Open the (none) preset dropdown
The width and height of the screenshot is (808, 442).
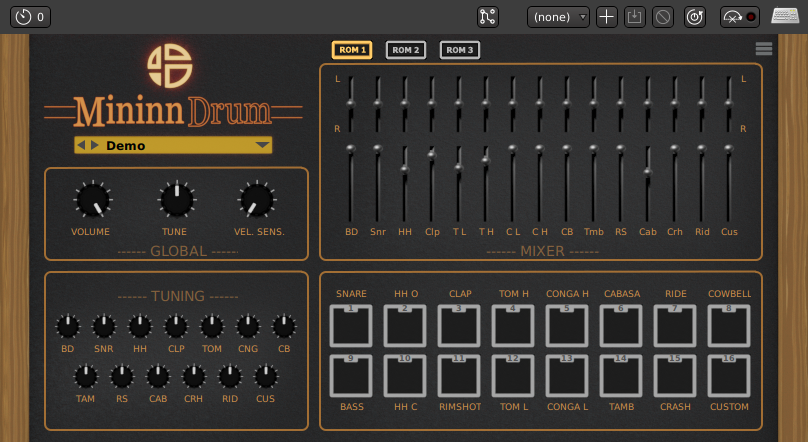[558, 17]
